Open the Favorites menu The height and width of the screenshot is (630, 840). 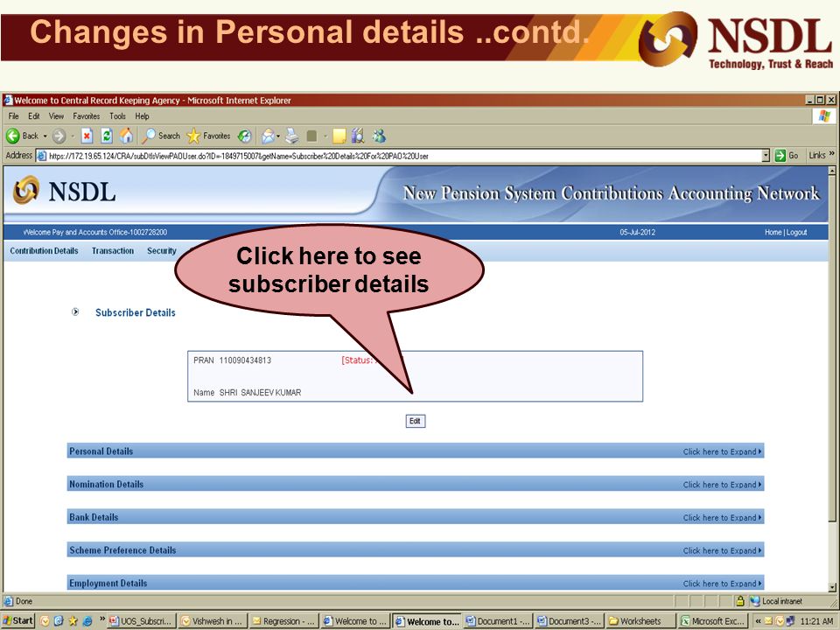(x=87, y=116)
